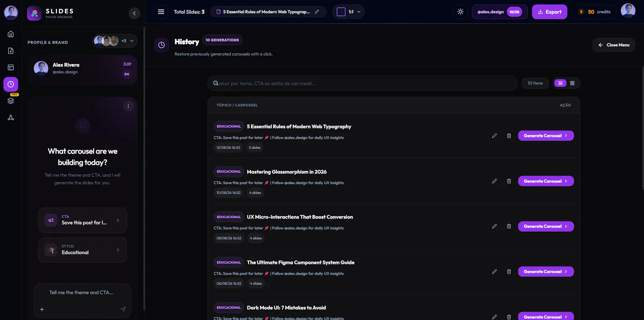644x320 pixels.
Task: Switch to grid view toggle
Action: coord(572,83)
